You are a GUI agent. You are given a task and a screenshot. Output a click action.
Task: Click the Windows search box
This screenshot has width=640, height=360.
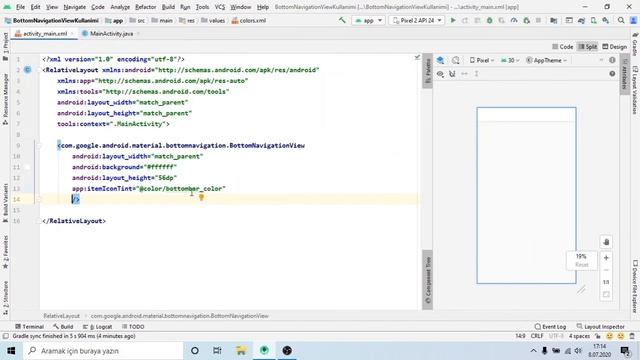pyautogui.click(x=103, y=351)
